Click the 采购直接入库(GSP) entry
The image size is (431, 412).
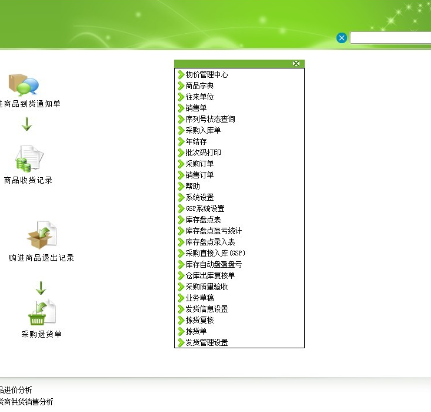pos(215,253)
